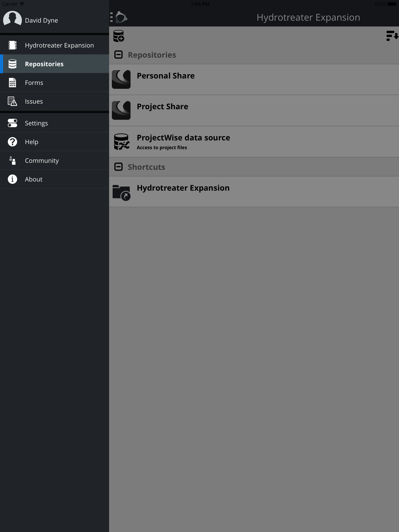The image size is (399, 532).
Task: Open the Community menu item
Action: [x=55, y=160]
